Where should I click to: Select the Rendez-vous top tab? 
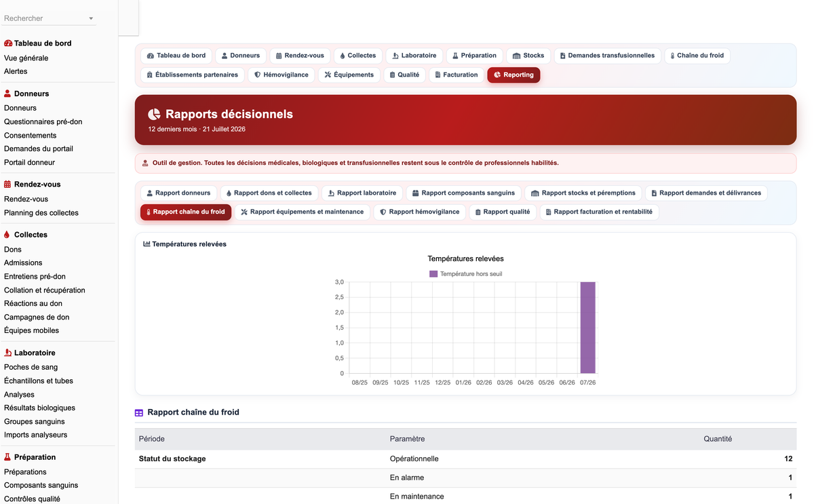click(x=300, y=56)
